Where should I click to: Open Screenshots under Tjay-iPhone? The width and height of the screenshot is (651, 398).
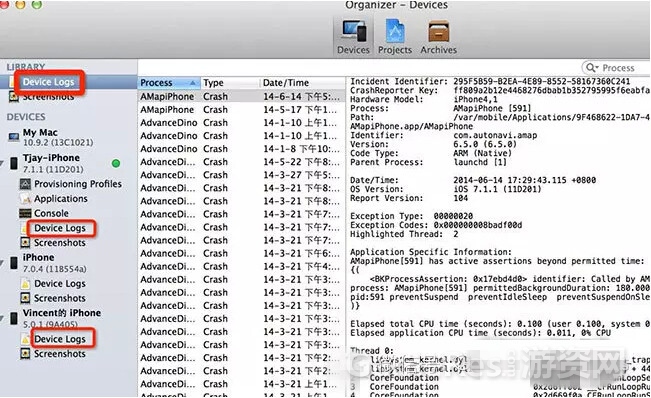60,243
